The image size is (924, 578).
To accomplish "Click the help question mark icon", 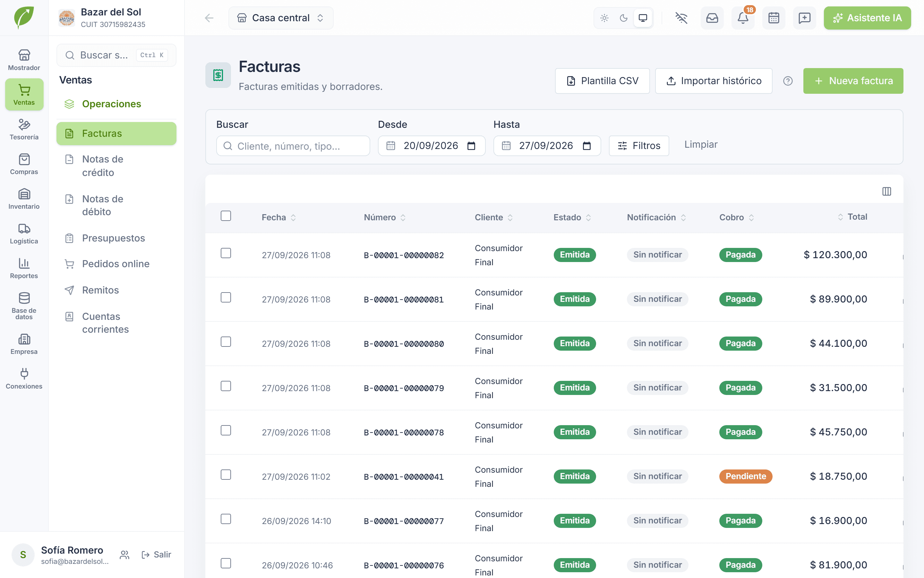I will pos(788,81).
